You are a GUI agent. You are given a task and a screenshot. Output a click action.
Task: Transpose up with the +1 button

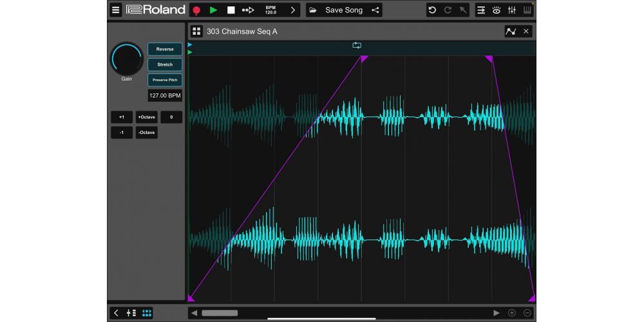[122, 117]
